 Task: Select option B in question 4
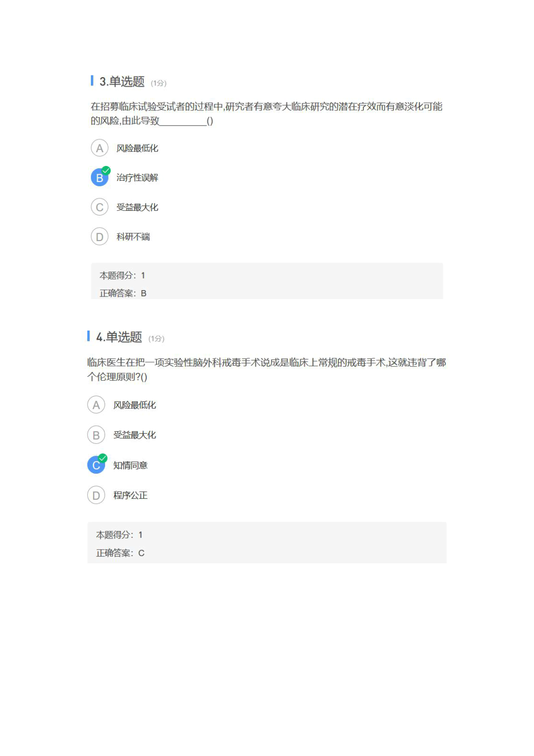[96, 435]
